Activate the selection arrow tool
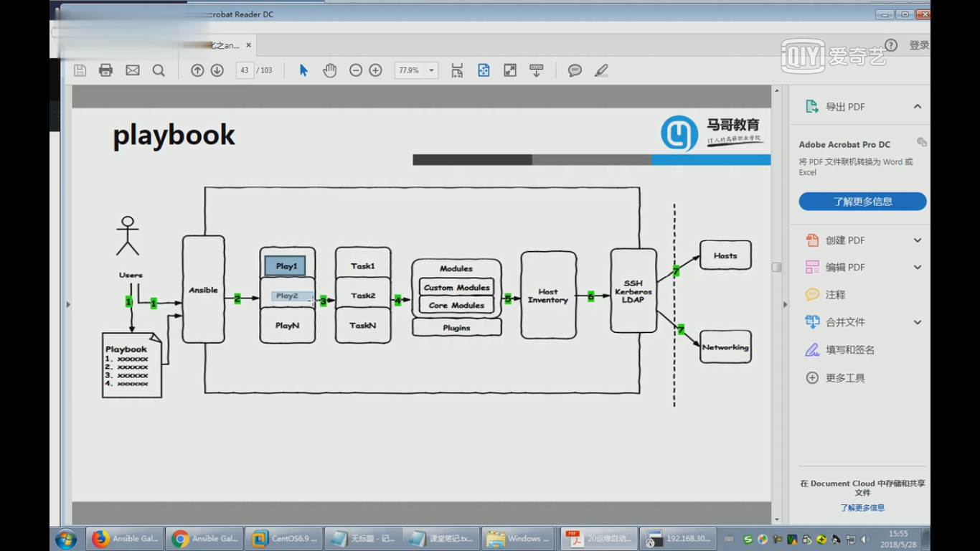 (303, 70)
